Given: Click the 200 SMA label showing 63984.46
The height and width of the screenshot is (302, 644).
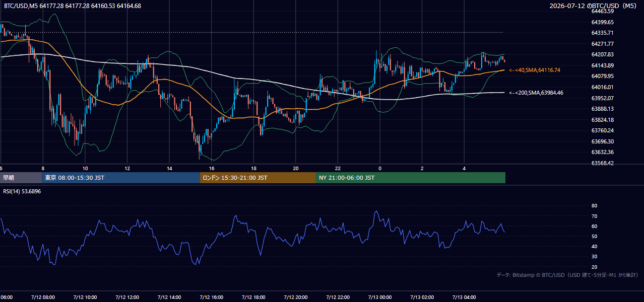Looking at the screenshot, I should [536, 93].
